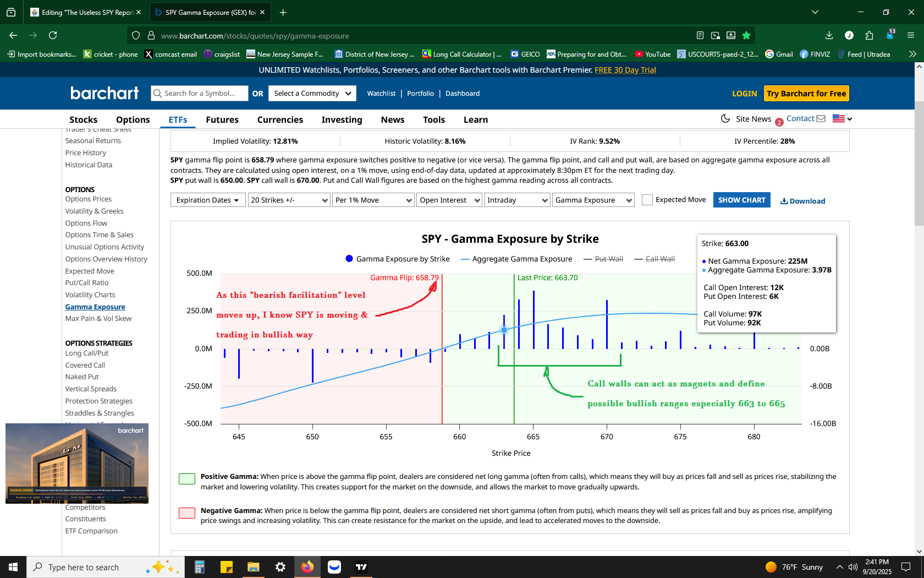Toggle Gamma Exposure by Strike legend series
Viewport: 924px width, 578px height.
point(398,259)
